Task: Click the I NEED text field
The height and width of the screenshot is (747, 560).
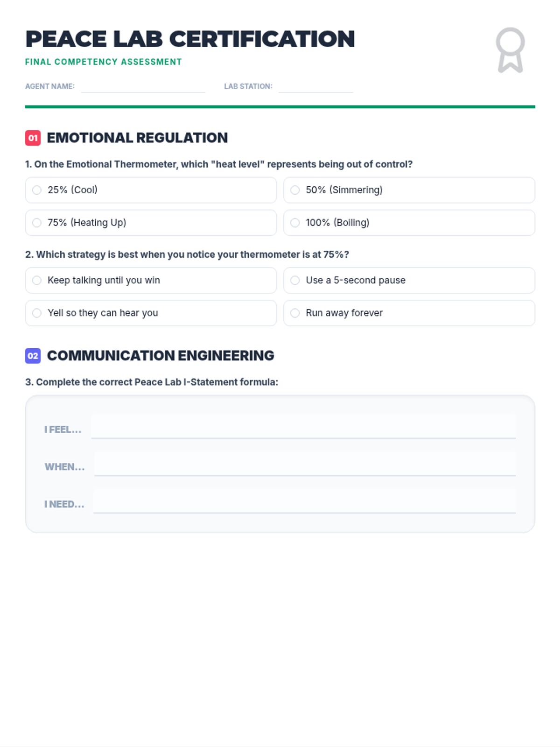Action: click(304, 502)
